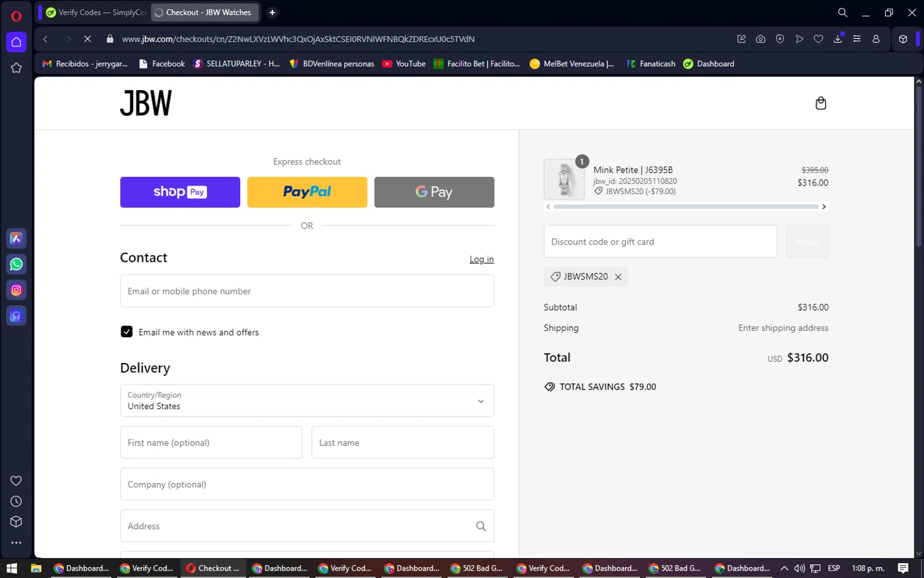This screenshot has width=924, height=578.
Task: Open Windows Start menu
Action: click(x=12, y=568)
